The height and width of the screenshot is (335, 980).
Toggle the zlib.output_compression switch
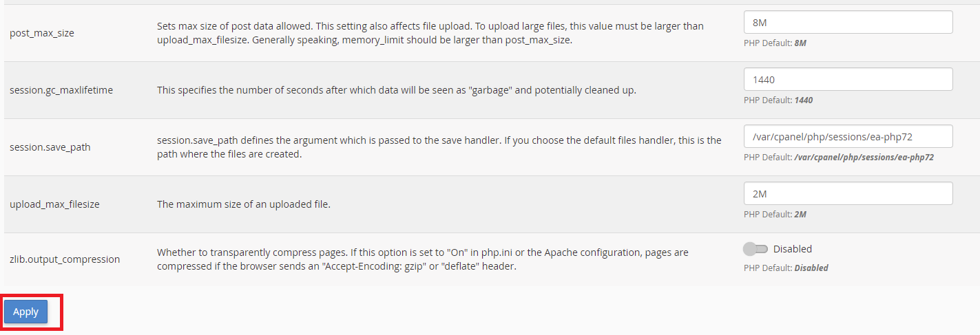click(755, 249)
